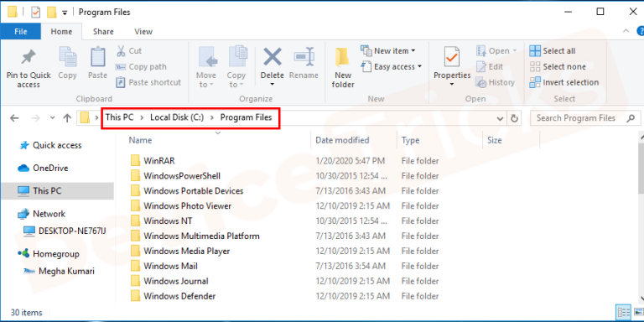Expand the address bar history dropdown
Screen dimensions: 644x322
click(501, 119)
